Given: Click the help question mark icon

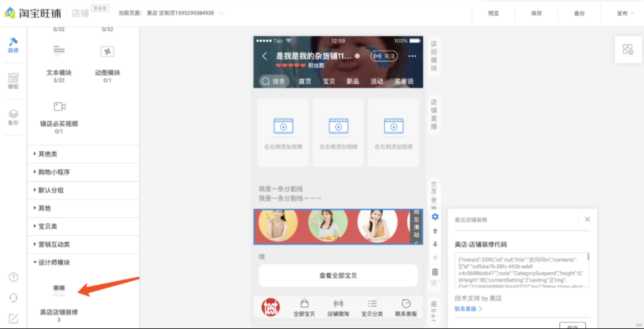Looking at the screenshot, I should click(x=13, y=277).
